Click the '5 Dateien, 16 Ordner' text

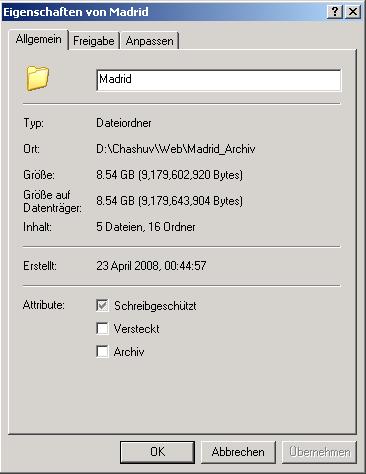[146, 227]
